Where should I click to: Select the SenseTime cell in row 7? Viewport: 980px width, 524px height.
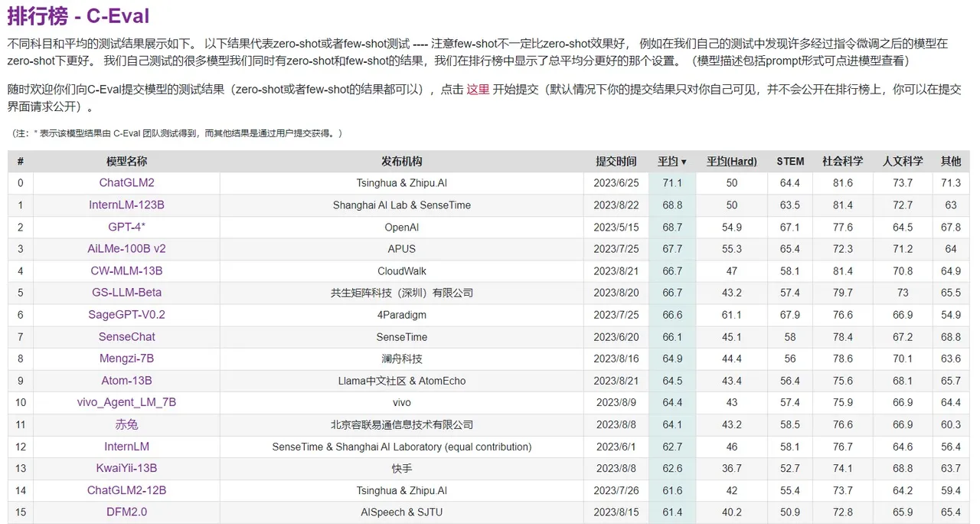coord(402,336)
